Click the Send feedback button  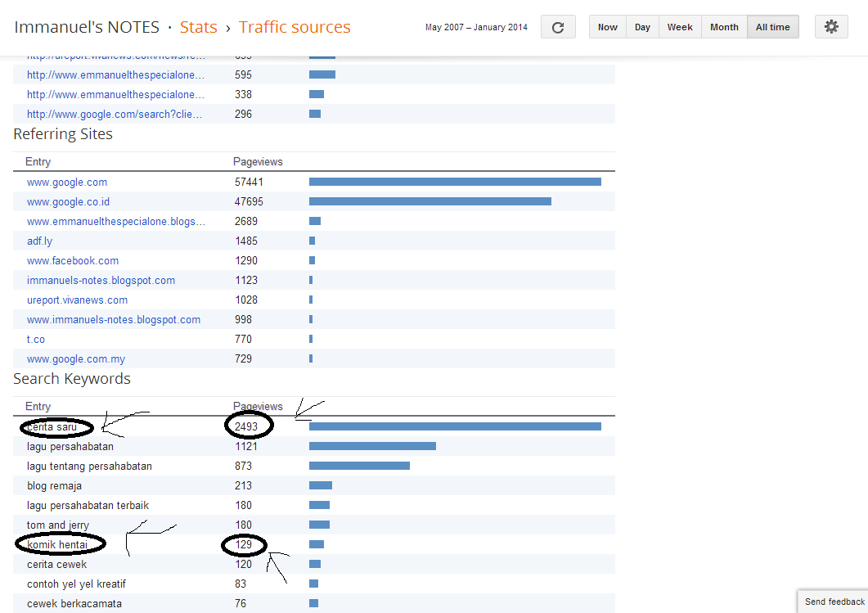[834, 602]
